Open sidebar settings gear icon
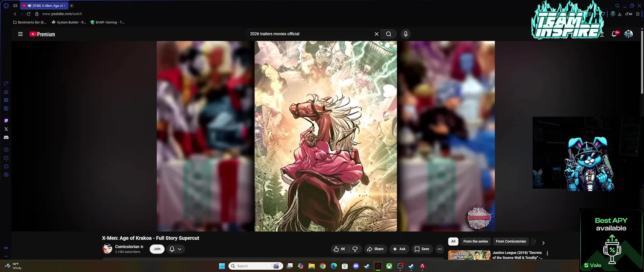 coord(6,175)
